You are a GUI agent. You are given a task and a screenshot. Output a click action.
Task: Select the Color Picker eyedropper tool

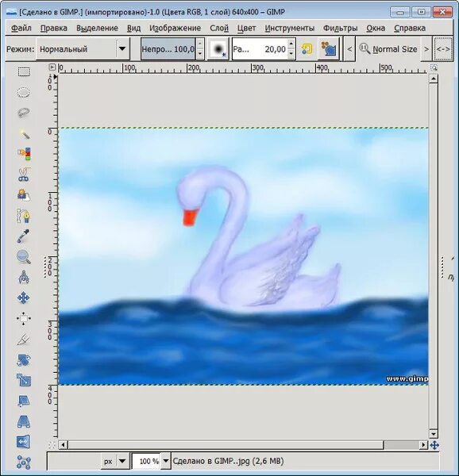[x=23, y=236]
